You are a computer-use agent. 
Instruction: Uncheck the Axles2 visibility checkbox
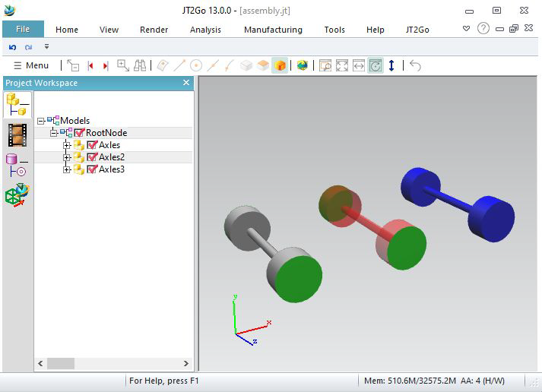point(93,157)
